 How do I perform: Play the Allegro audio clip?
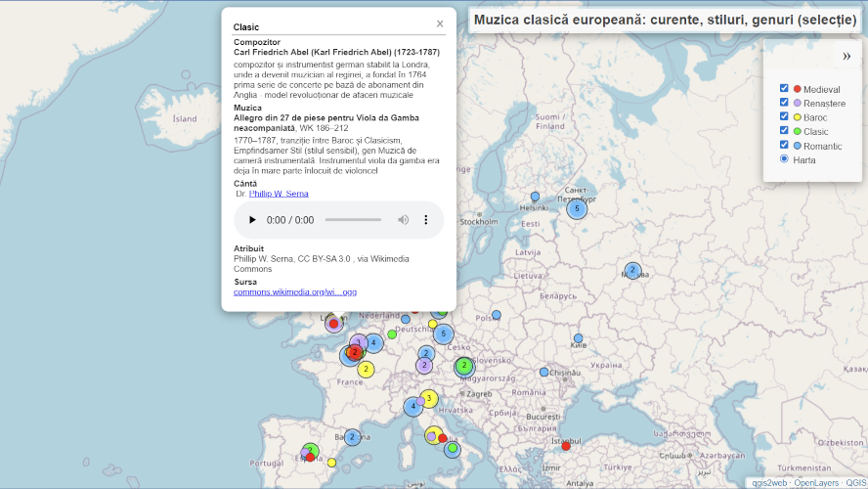click(x=252, y=220)
